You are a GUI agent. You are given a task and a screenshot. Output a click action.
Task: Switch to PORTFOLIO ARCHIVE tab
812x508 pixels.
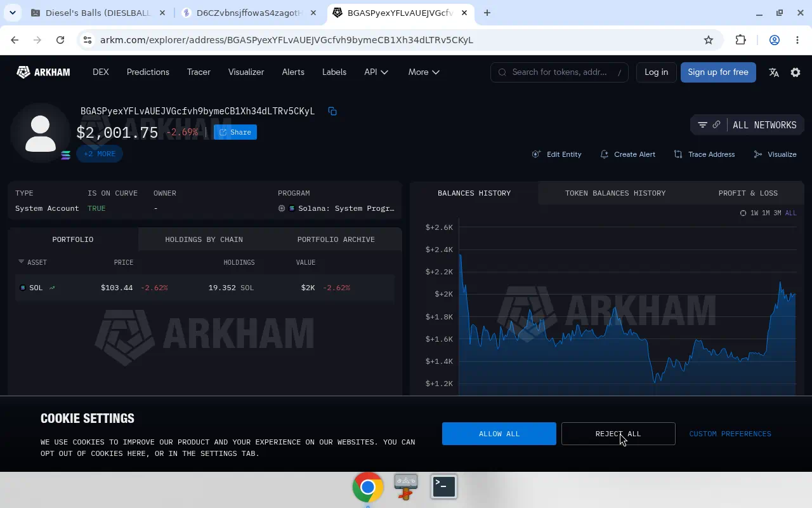(336, 239)
